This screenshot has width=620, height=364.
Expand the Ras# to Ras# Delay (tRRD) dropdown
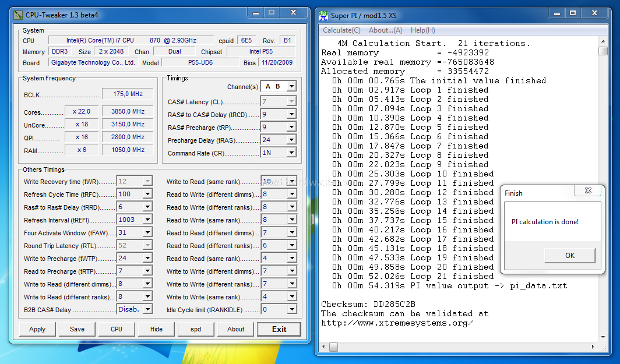[147, 207]
